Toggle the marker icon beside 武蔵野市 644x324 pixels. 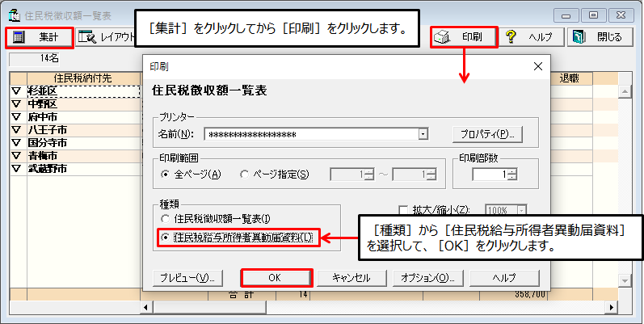click(x=15, y=169)
